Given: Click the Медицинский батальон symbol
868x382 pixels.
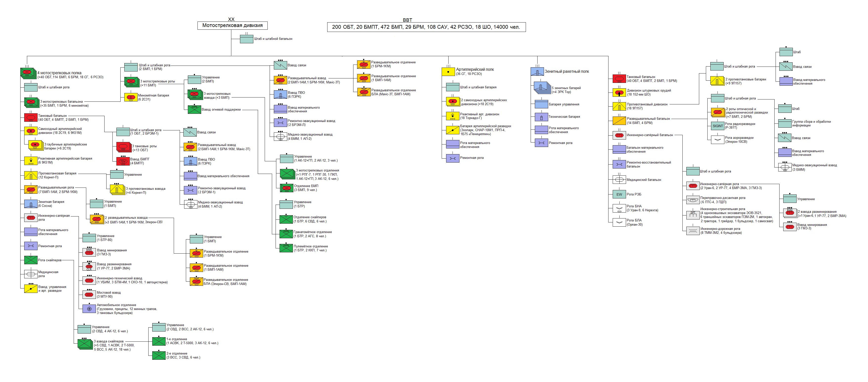Looking at the screenshot, I should click(x=619, y=180).
